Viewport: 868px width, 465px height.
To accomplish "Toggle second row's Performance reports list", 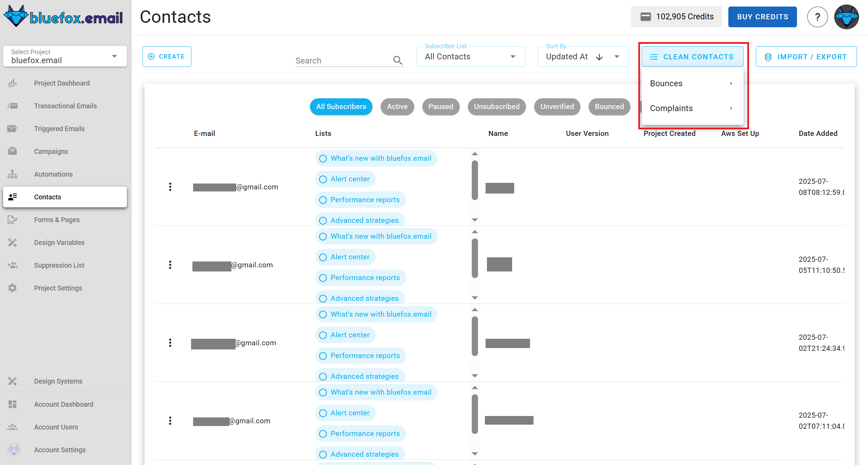I will click(360, 278).
